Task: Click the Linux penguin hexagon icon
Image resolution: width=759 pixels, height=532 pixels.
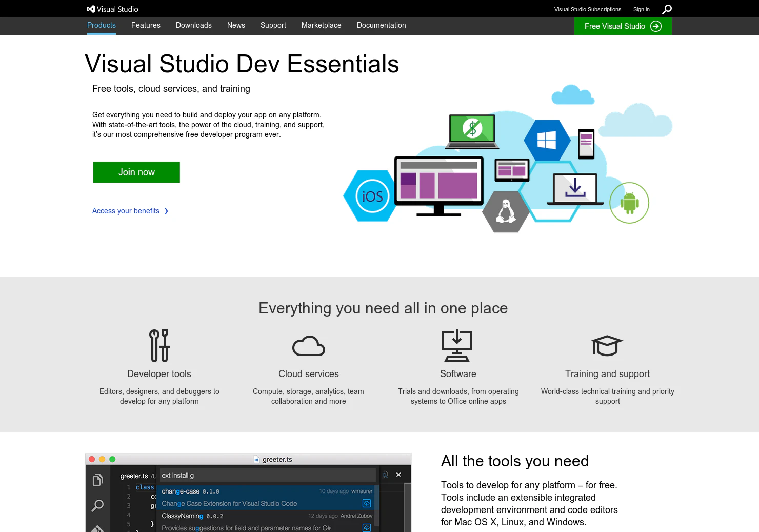Action: [506, 211]
